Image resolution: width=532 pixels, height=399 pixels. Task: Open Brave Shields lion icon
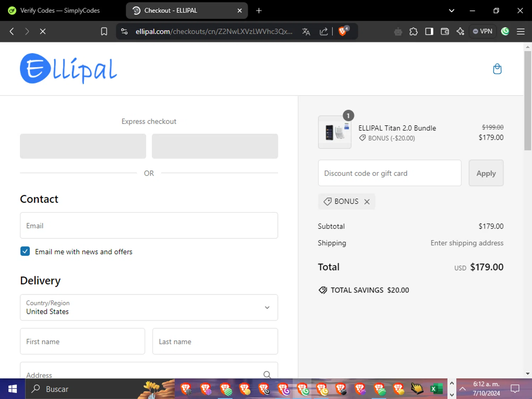pos(343,31)
